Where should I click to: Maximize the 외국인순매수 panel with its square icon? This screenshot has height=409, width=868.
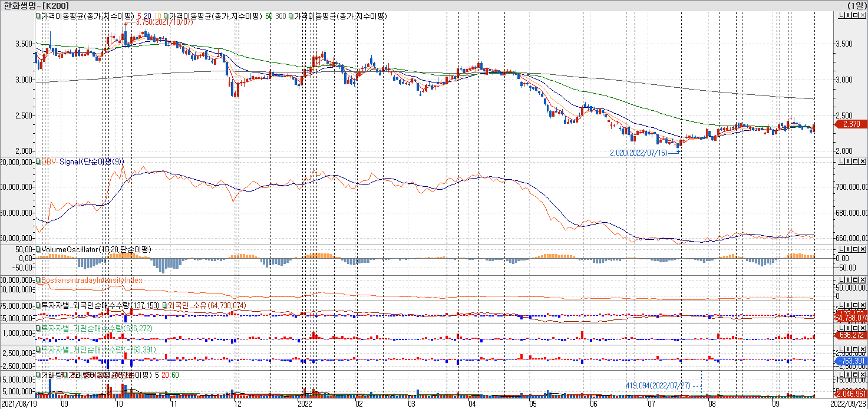click(855, 305)
